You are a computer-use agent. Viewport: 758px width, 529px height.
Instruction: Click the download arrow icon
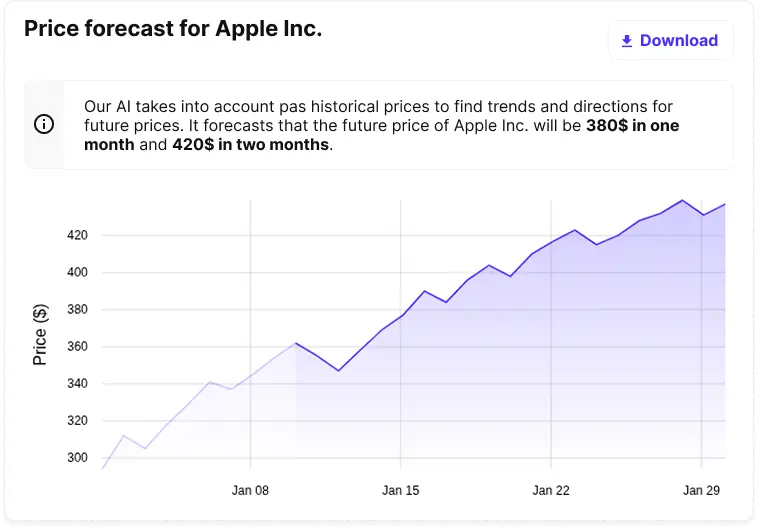[627, 41]
